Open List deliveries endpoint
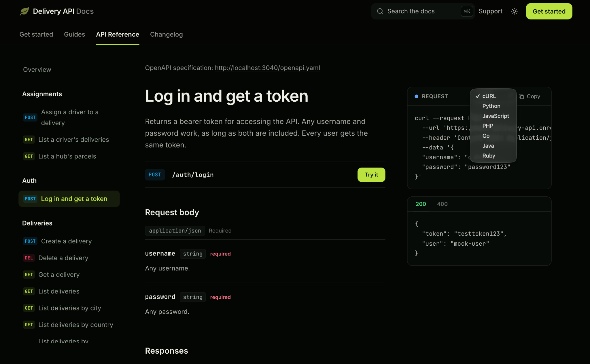This screenshot has width=590, height=364. pyautogui.click(x=69, y=291)
